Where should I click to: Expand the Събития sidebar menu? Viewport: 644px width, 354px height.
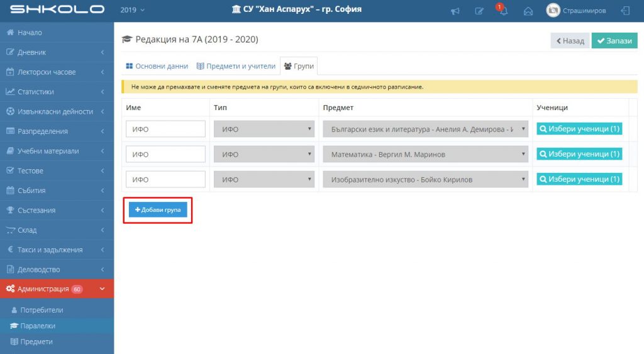coord(57,190)
